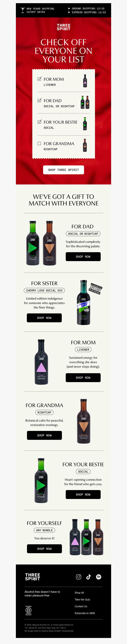Open the Shop All footer link

pos(79,592)
